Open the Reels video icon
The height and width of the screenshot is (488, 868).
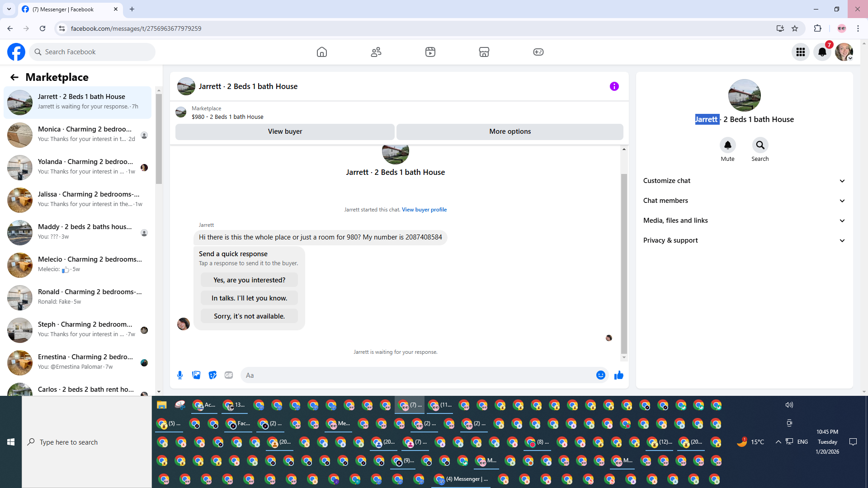click(430, 52)
